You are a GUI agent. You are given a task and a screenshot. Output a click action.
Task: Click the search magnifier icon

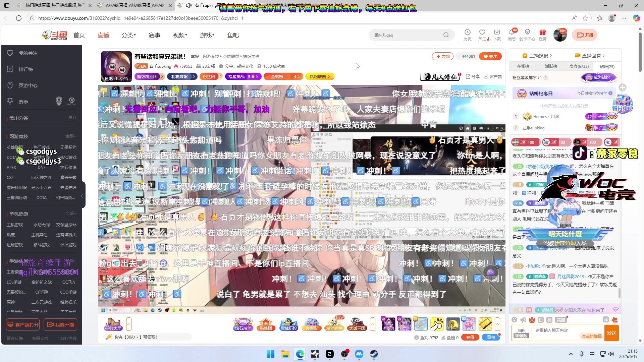point(446,35)
